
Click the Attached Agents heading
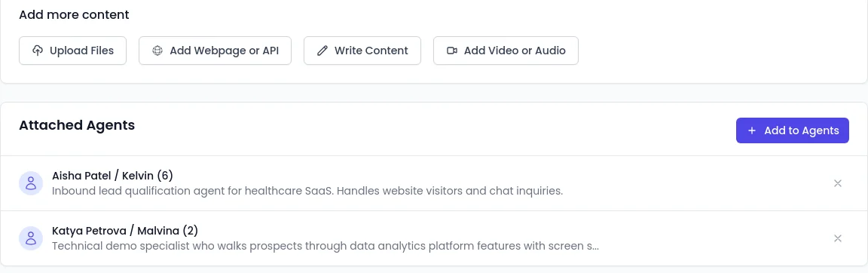[x=77, y=125]
